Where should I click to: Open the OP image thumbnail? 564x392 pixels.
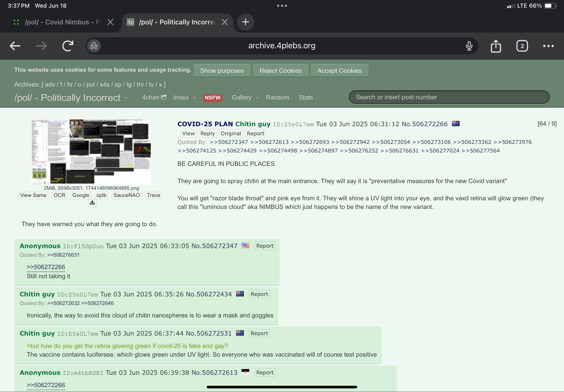[91, 152]
